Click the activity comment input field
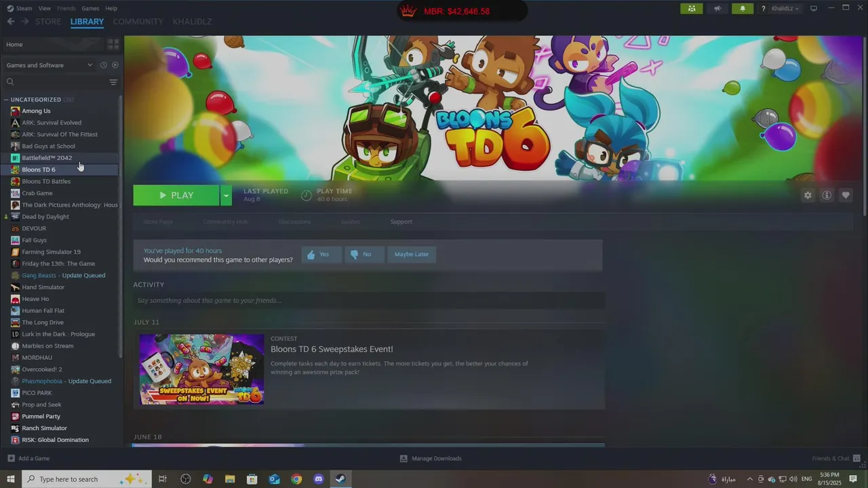 (369, 300)
